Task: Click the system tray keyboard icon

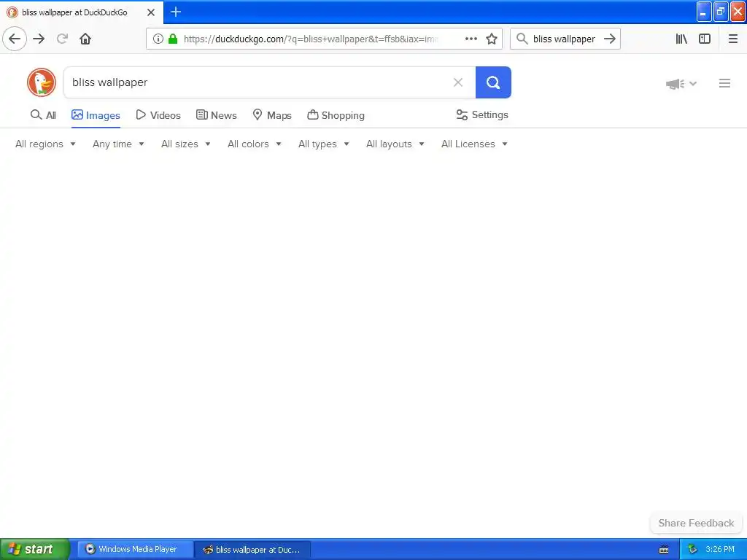Action: click(x=664, y=550)
